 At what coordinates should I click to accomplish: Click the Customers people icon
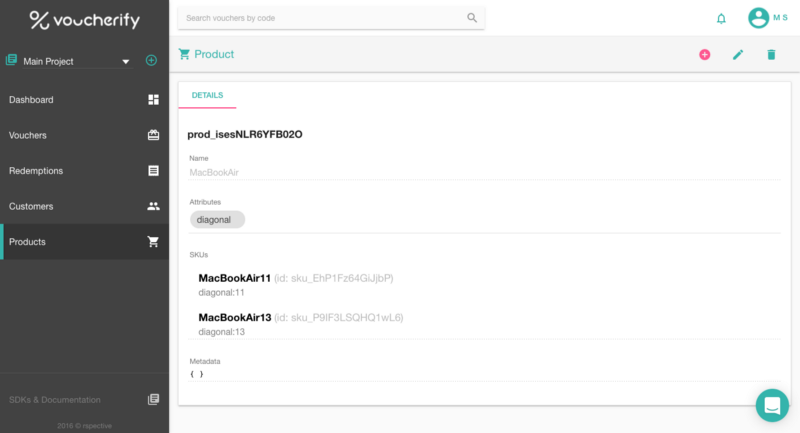point(153,206)
